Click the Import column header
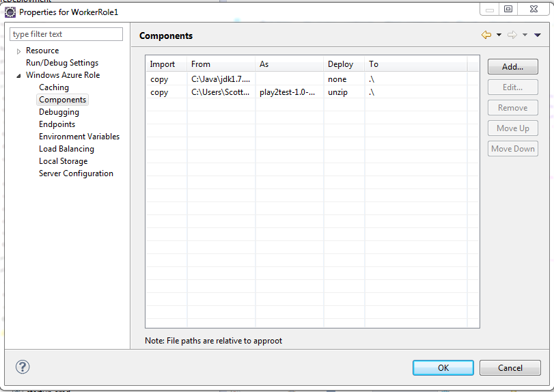This screenshot has width=554, height=392. (x=166, y=64)
